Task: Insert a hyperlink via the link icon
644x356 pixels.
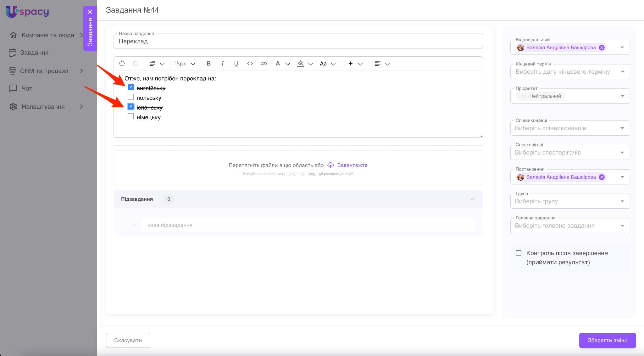Action: tap(264, 64)
